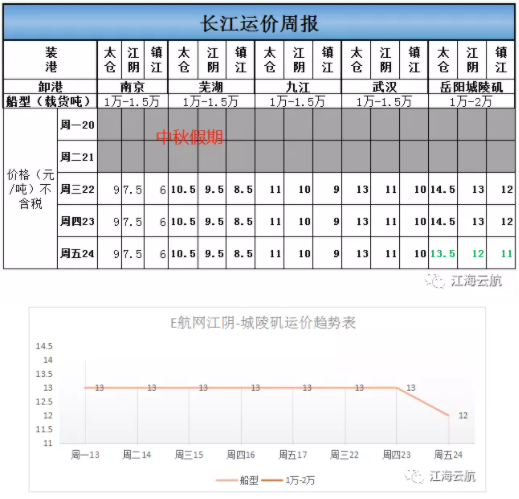Click the WeChat logo beside 江海云航 under table
Image resolution: width=519 pixels, height=499 pixels.
pos(435,281)
